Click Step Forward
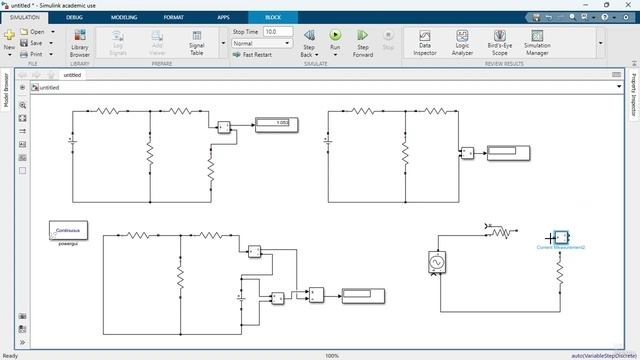This screenshot has height=360, width=640. (x=362, y=43)
